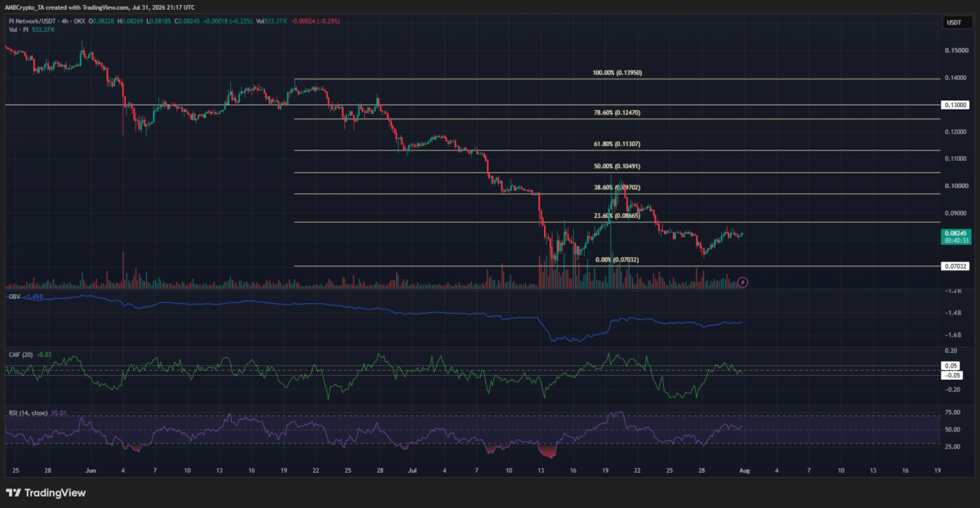Screen dimensions: 980x508
Task: Click the TradingView logo at bottom
Action: 46,493
